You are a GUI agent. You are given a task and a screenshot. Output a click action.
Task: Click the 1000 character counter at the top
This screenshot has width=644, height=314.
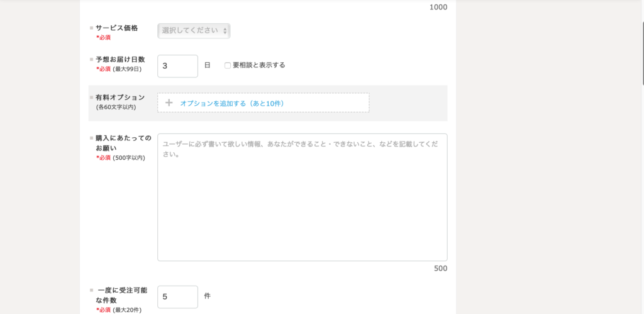pyautogui.click(x=438, y=8)
